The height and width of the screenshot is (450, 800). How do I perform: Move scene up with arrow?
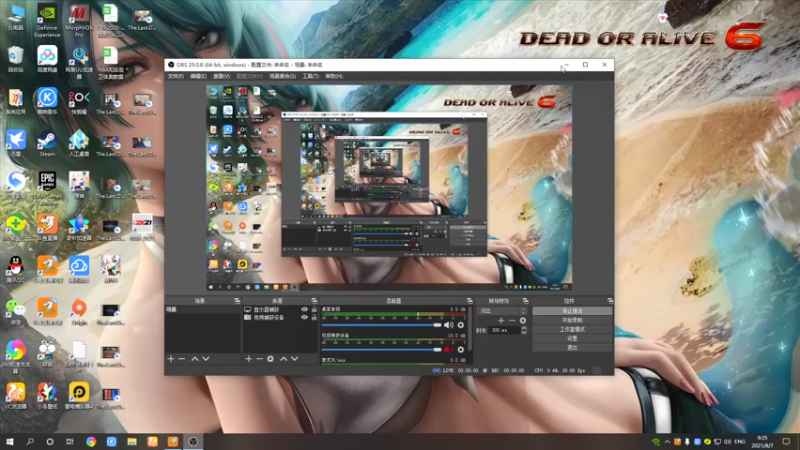click(x=194, y=359)
